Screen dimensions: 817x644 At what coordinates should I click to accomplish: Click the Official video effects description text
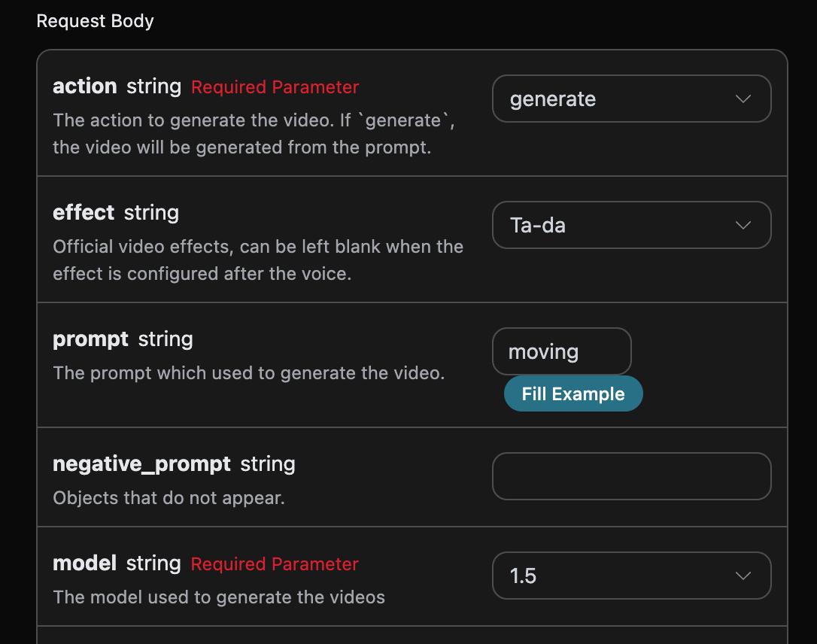pyautogui.click(x=257, y=260)
